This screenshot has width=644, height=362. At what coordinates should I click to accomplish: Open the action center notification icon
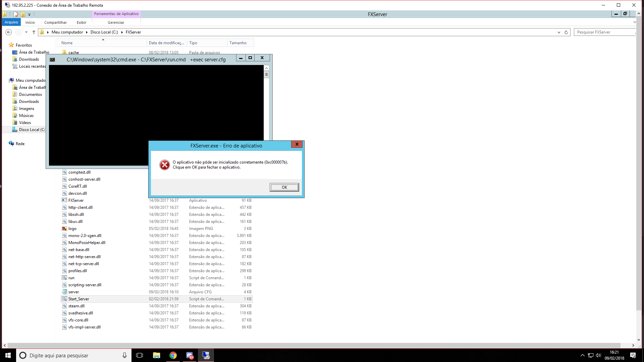click(x=633, y=355)
